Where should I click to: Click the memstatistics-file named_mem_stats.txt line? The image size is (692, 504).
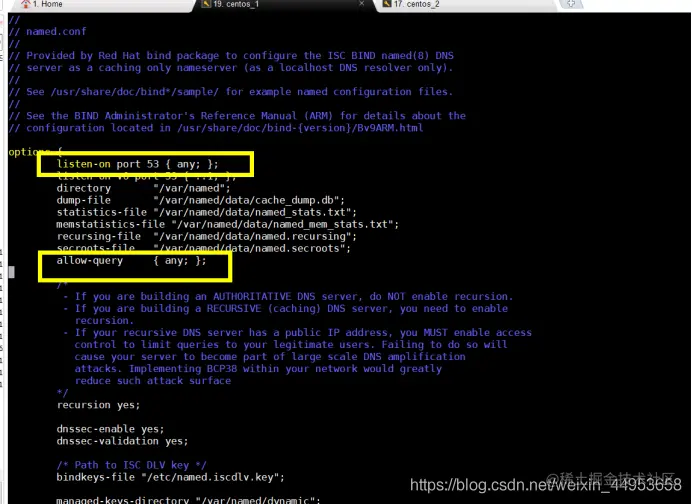228,224
